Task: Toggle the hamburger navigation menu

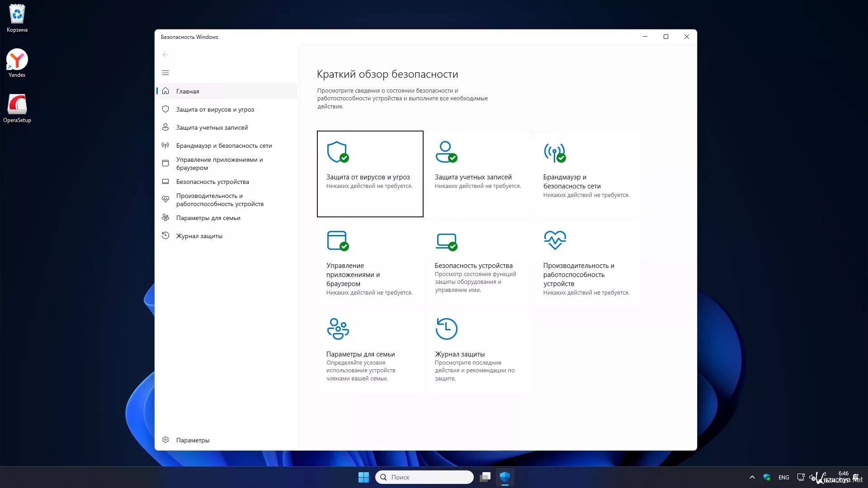Action: [x=165, y=73]
